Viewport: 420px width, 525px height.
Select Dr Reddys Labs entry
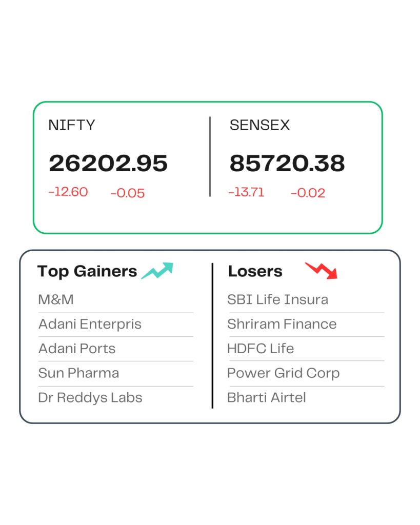tap(90, 397)
